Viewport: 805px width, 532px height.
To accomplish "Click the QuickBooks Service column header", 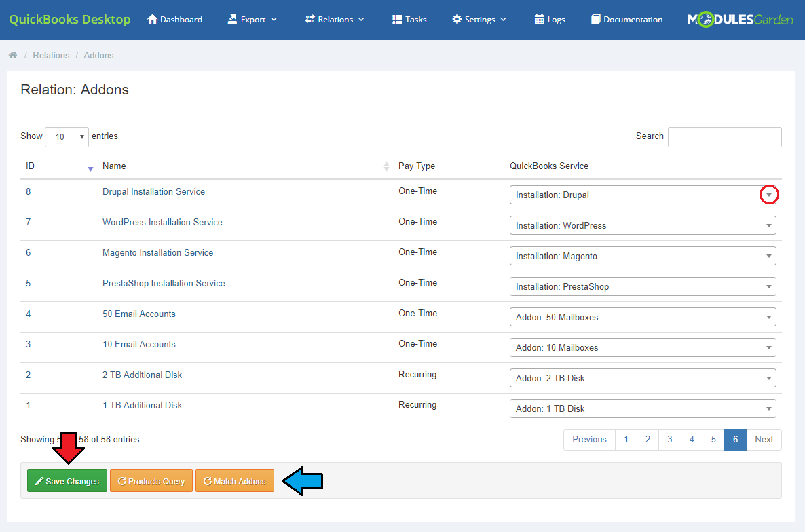I will (x=549, y=166).
